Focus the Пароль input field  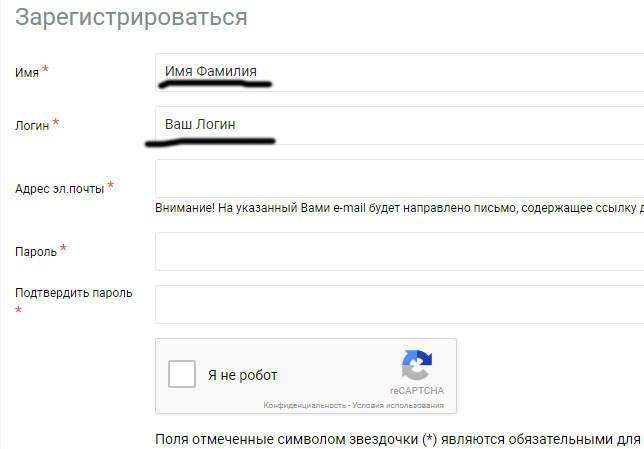tap(400, 251)
